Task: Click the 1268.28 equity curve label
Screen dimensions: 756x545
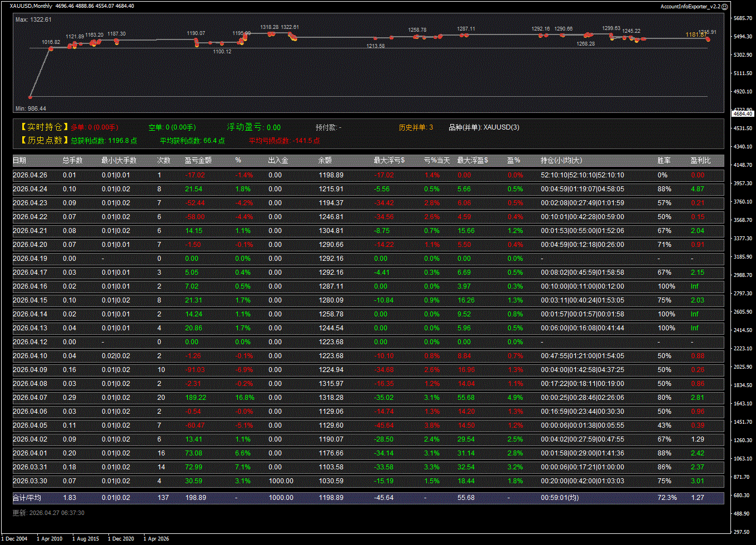Action: [585, 44]
